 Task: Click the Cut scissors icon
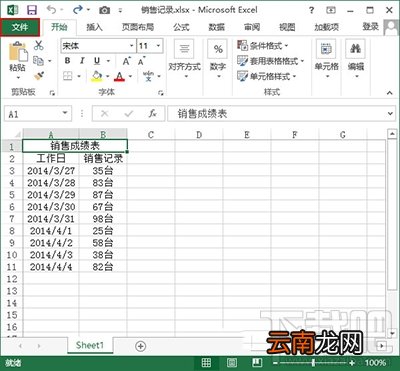tap(39, 46)
